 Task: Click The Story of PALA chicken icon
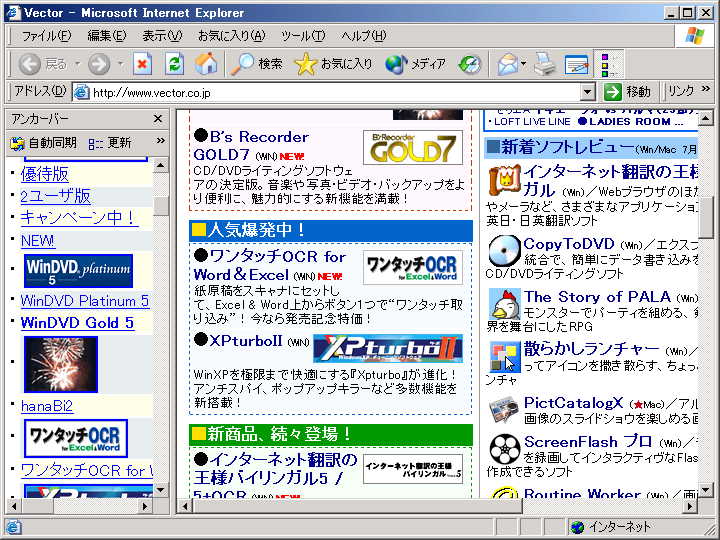point(504,304)
